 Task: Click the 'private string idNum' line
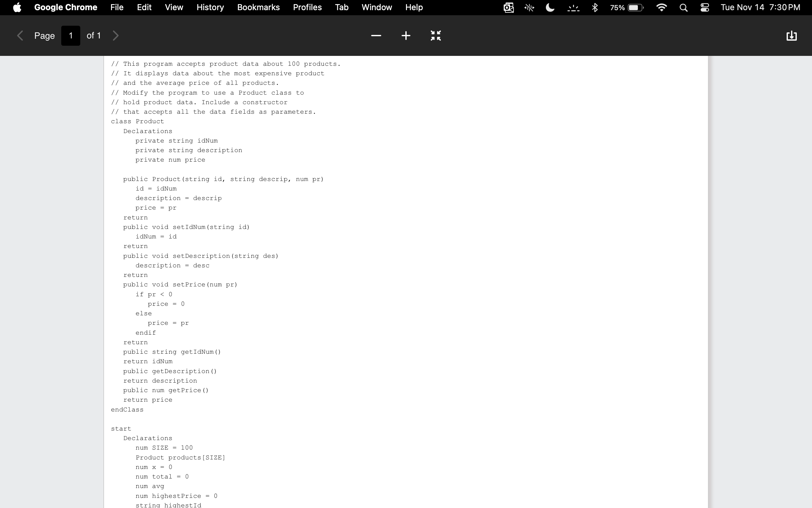176,140
